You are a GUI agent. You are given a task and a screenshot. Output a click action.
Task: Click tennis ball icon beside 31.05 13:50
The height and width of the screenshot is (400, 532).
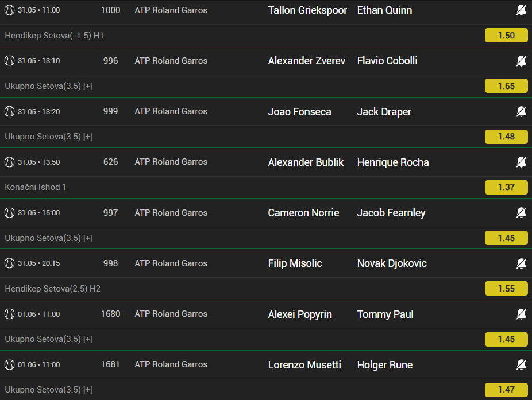(x=10, y=162)
